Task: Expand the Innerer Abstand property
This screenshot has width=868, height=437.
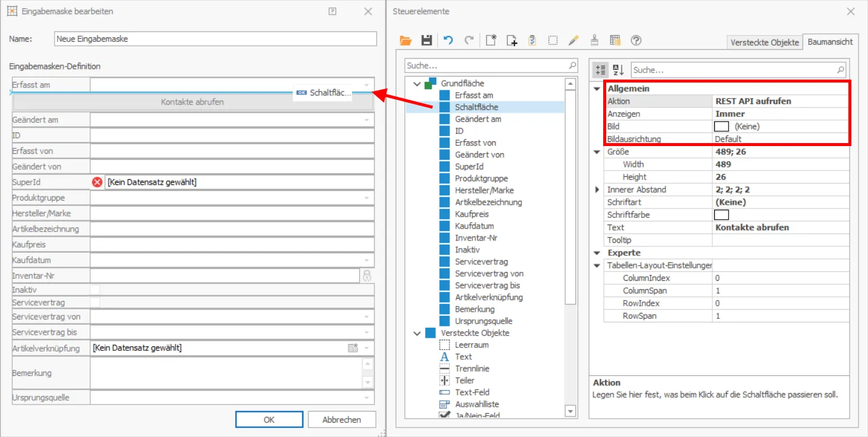Action: pyautogui.click(x=597, y=189)
